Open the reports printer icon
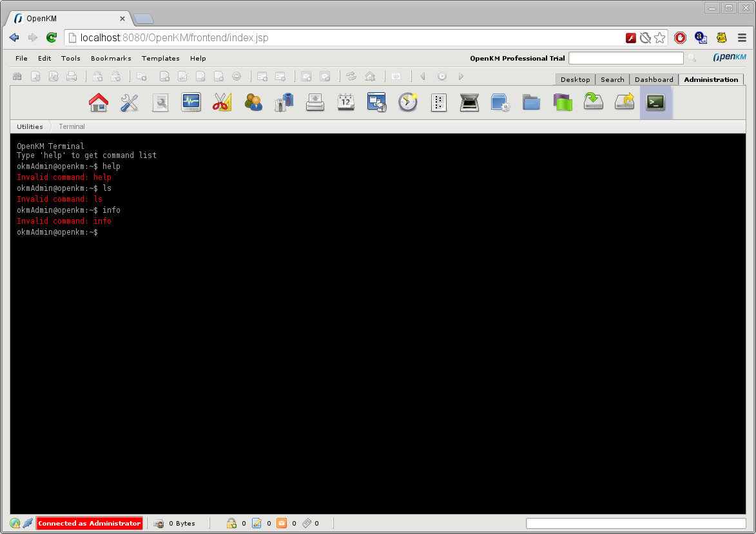 (315, 102)
